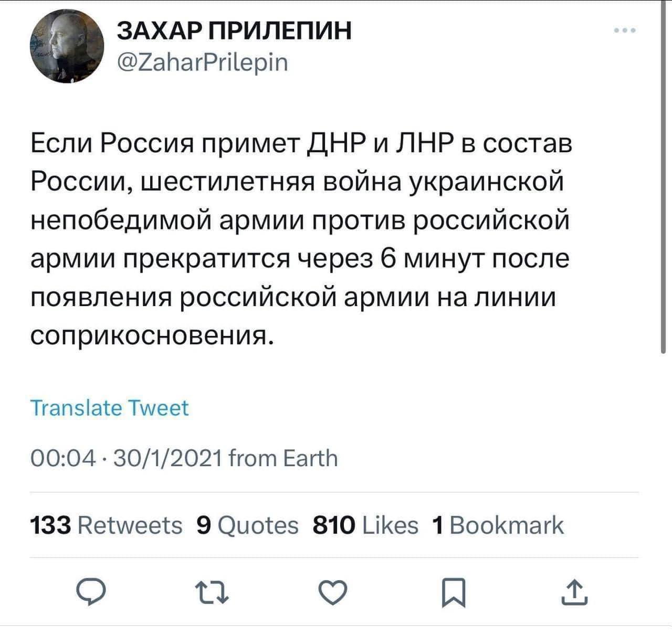View the 133 Retweets list

click(107, 525)
